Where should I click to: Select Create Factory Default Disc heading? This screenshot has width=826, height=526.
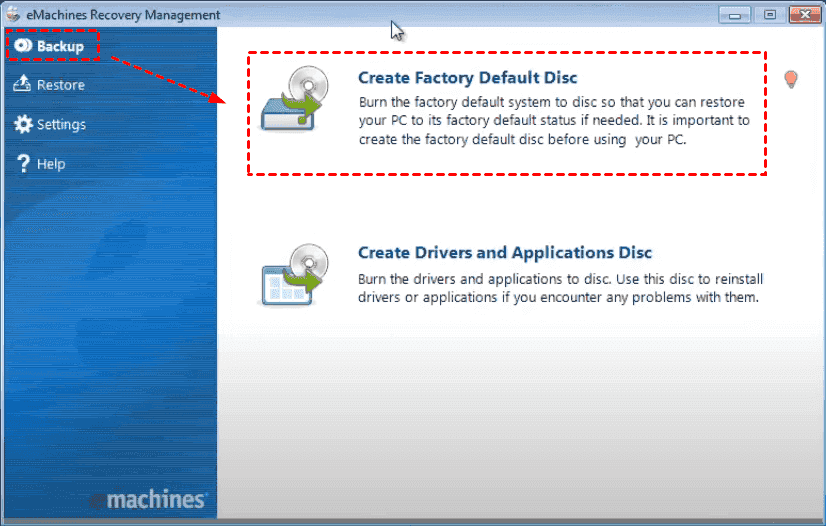pyautogui.click(x=467, y=78)
